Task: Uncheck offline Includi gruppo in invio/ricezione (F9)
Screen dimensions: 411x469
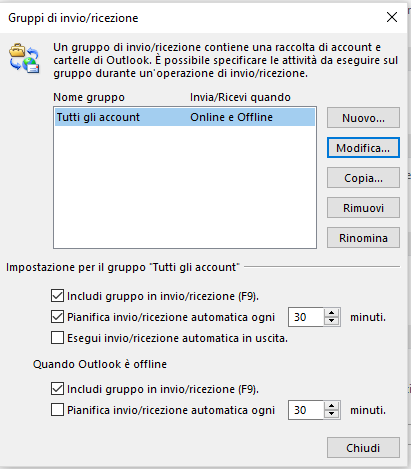Action: pyautogui.click(x=57, y=389)
